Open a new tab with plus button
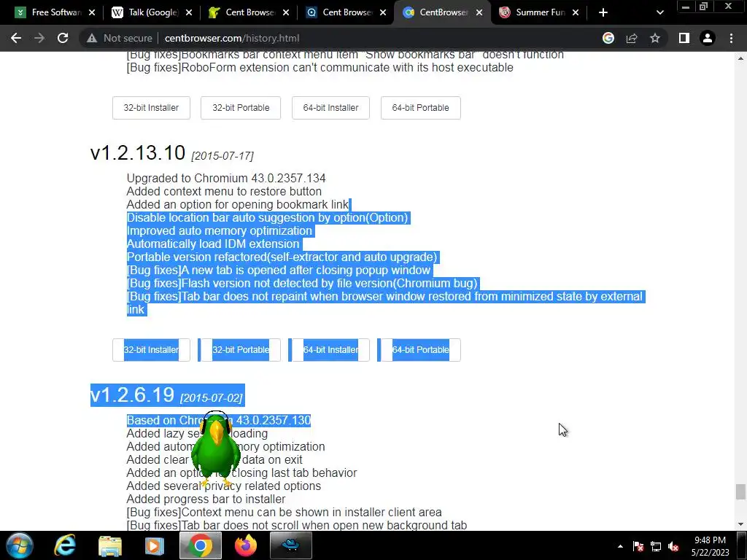 [x=603, y=12]
